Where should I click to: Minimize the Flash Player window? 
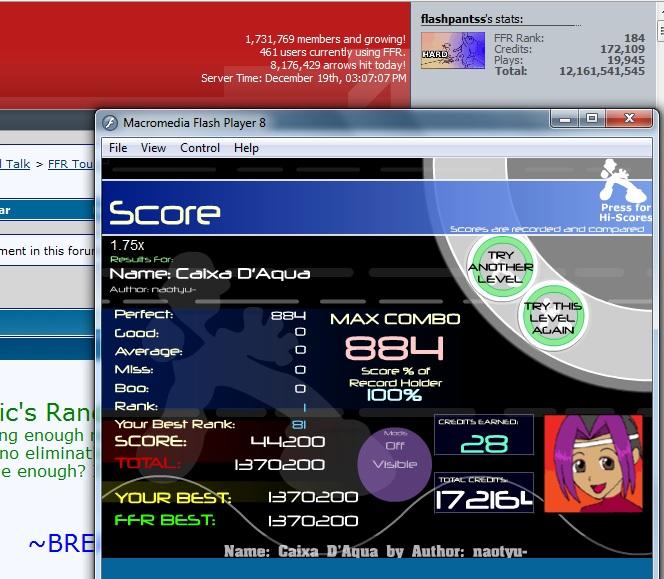click(x=565, y=119)
